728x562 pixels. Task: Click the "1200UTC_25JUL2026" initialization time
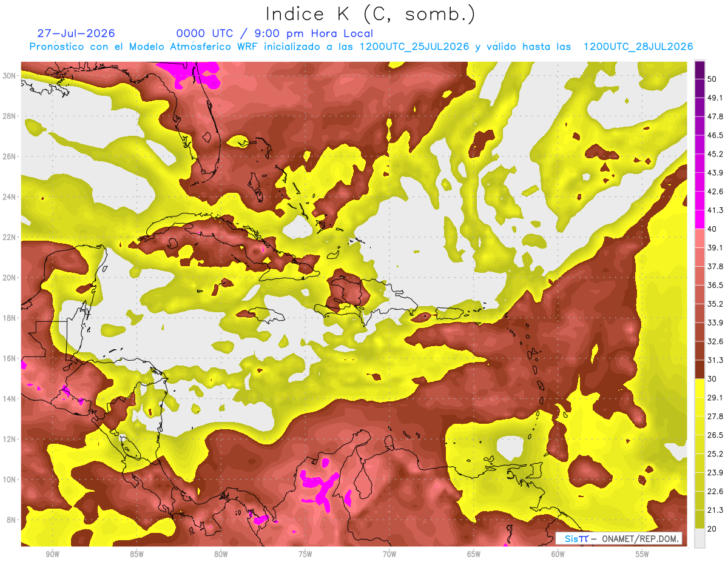(414, 47)
